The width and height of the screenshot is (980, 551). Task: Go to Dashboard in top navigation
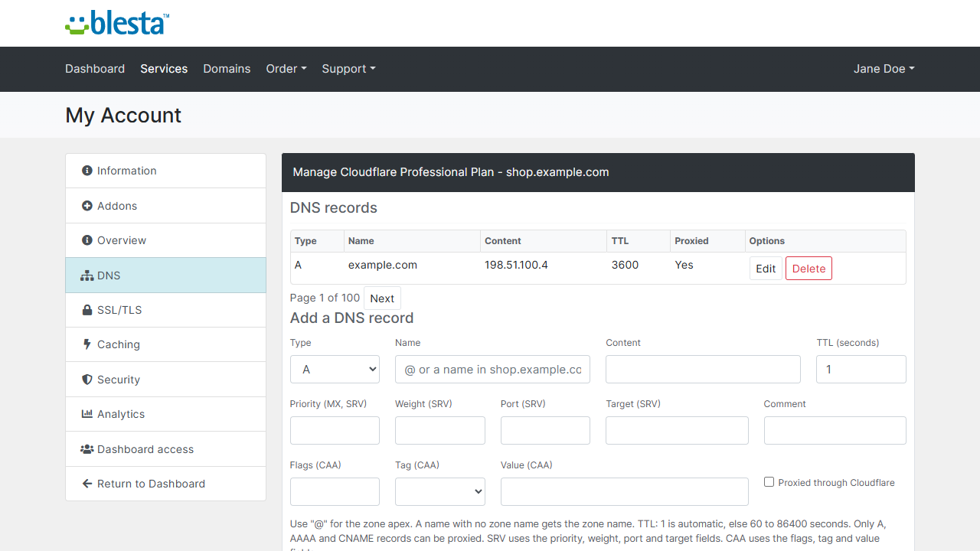95,69
